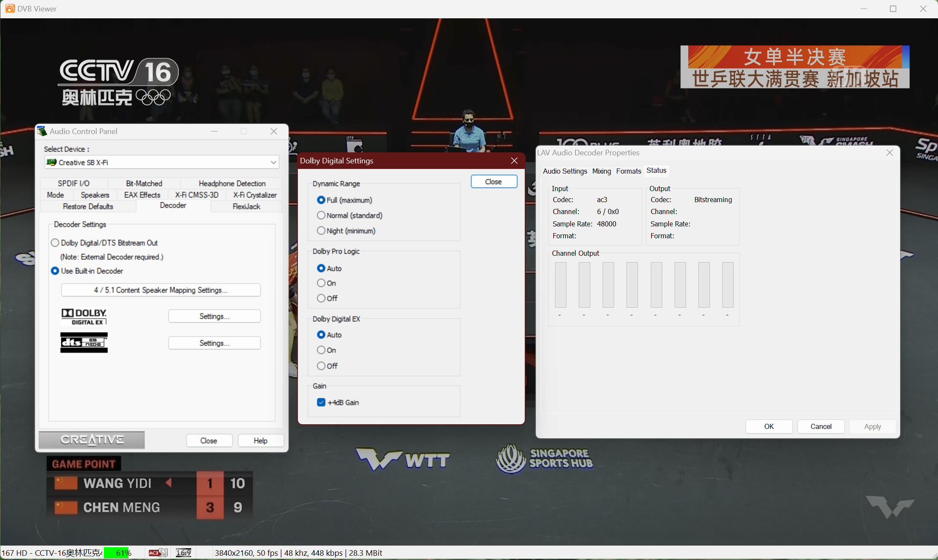
Task: Click the 16:9 aspect ratio status icon
Action: pyautogui.click(x=183, y=553)
